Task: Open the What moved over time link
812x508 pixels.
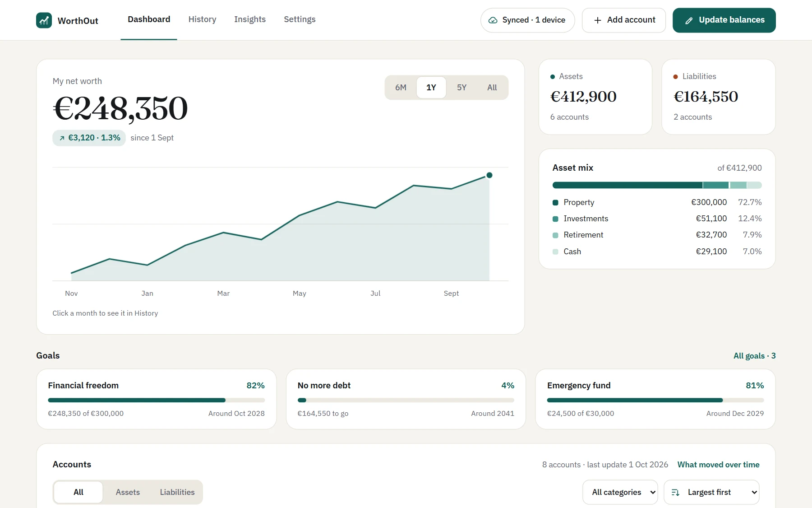Action: tap(718, 465)
